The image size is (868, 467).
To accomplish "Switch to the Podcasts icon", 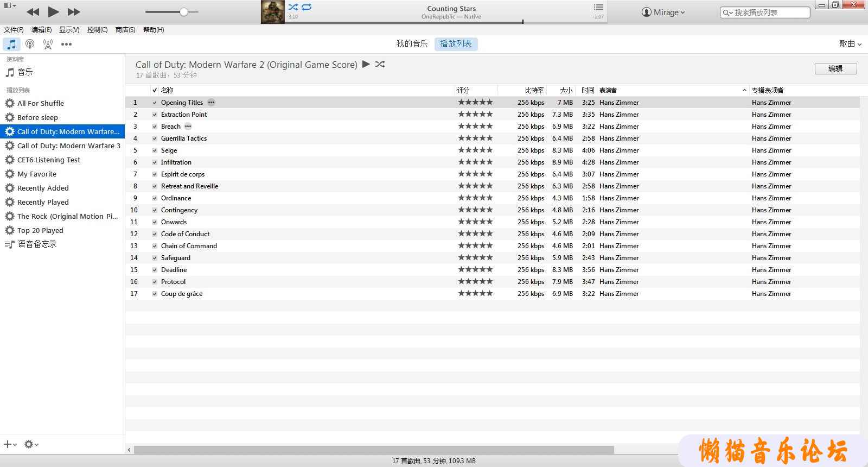I will (30, 44).
